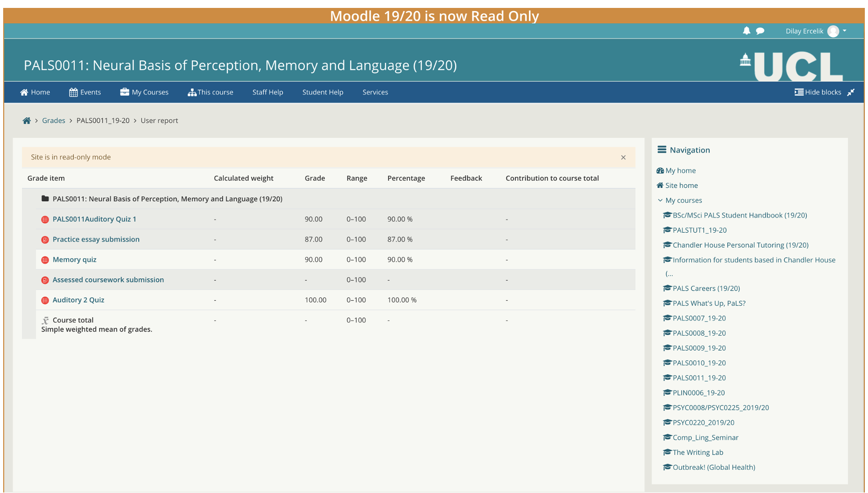Open Comp_Ling_Seminar course
Image resolution: width=868 pixels, height=493 pixels.
(x=706, y=438)
